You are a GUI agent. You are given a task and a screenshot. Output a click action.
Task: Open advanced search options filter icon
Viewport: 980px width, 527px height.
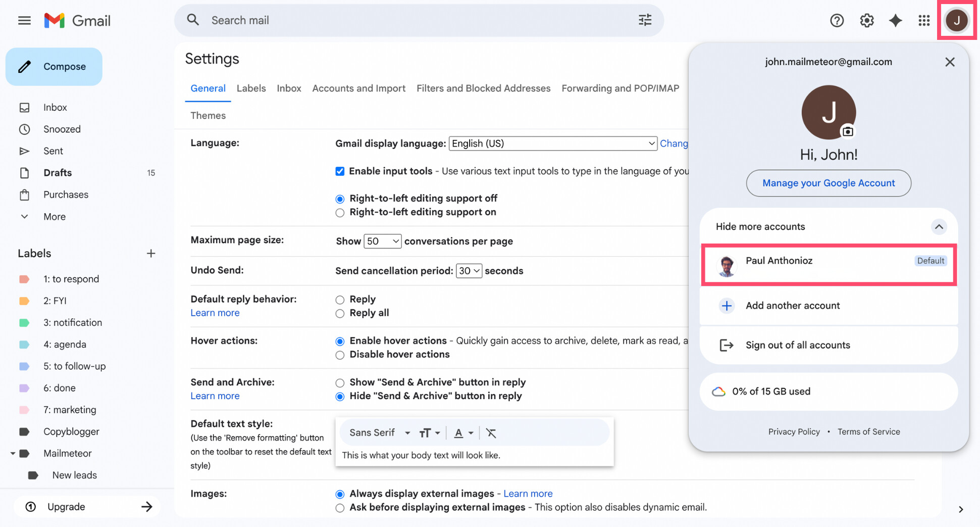(x=645, y=20)
